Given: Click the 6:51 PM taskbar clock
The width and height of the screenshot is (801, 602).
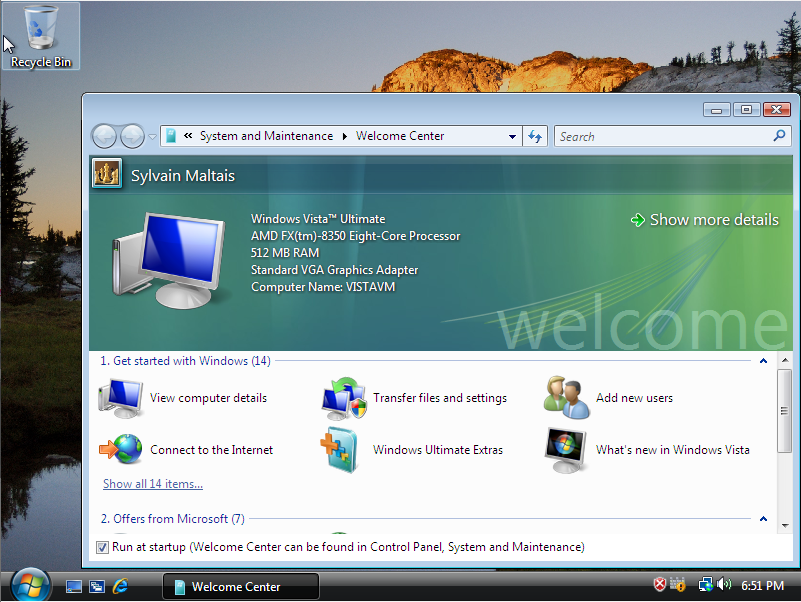Looking at the screenshot, I should point(762,586).
